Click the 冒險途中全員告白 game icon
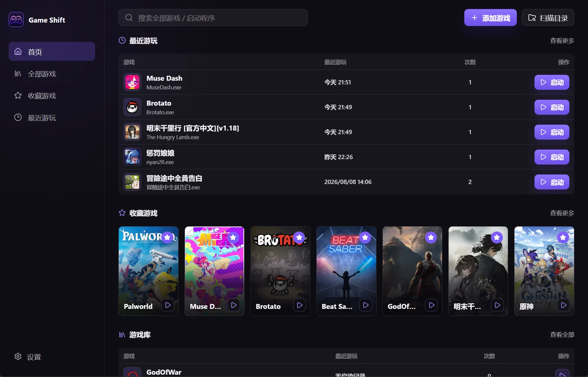The height and width of the screenshot is (377, 588). coord(132,182)
